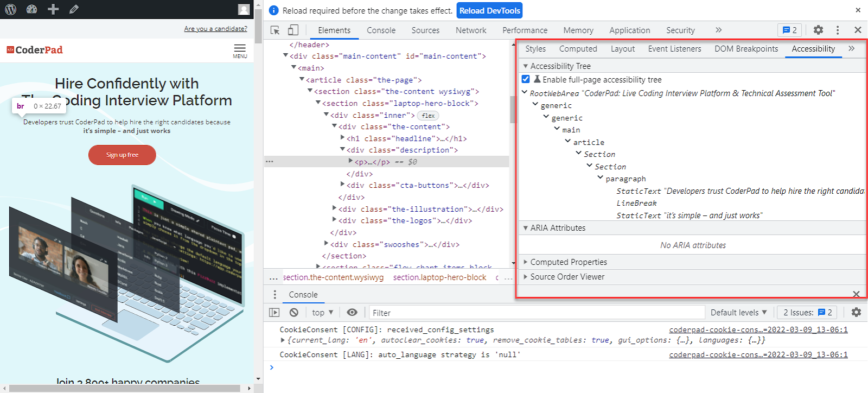
Task: Expand the Computed Properties section
Action: [x=526, y=262]
